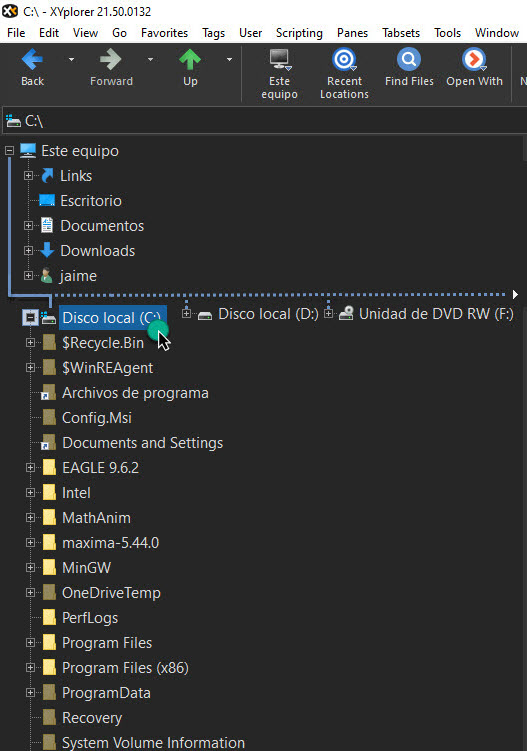
Task: Click the Back arrow toolbar icon
Action: pyautogui.click(x=32, y=60)
